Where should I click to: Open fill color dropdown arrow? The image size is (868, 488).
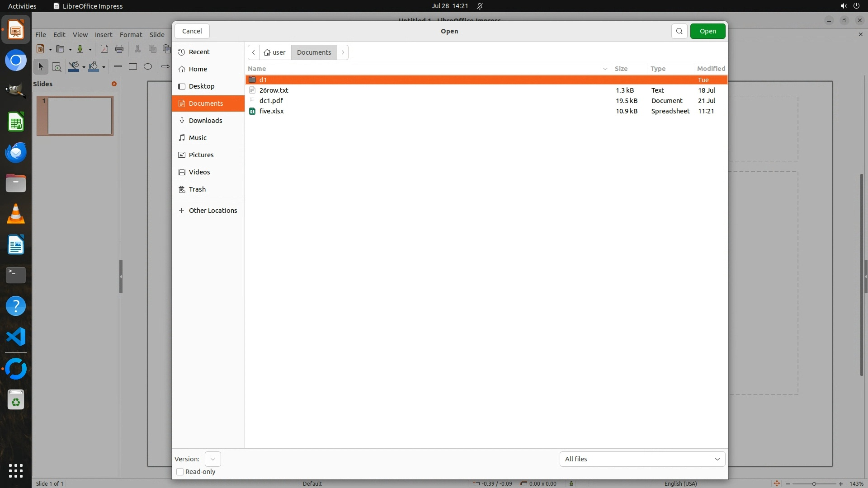104,67
